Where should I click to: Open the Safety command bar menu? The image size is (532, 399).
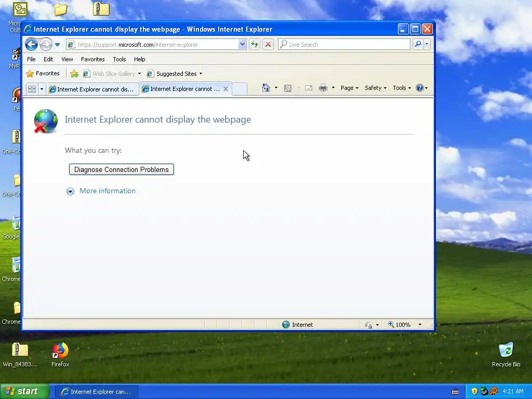pyautogui.click(x=375, y=88)
